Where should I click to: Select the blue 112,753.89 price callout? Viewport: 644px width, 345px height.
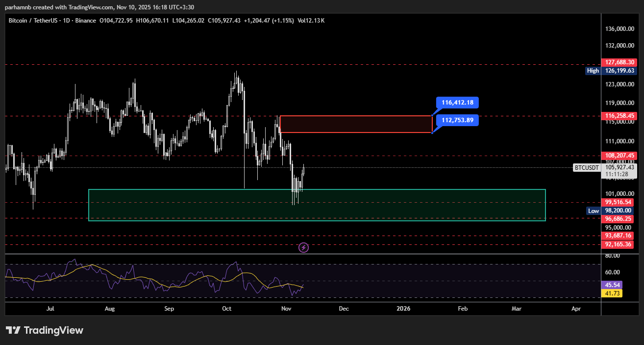coord(457,120)
